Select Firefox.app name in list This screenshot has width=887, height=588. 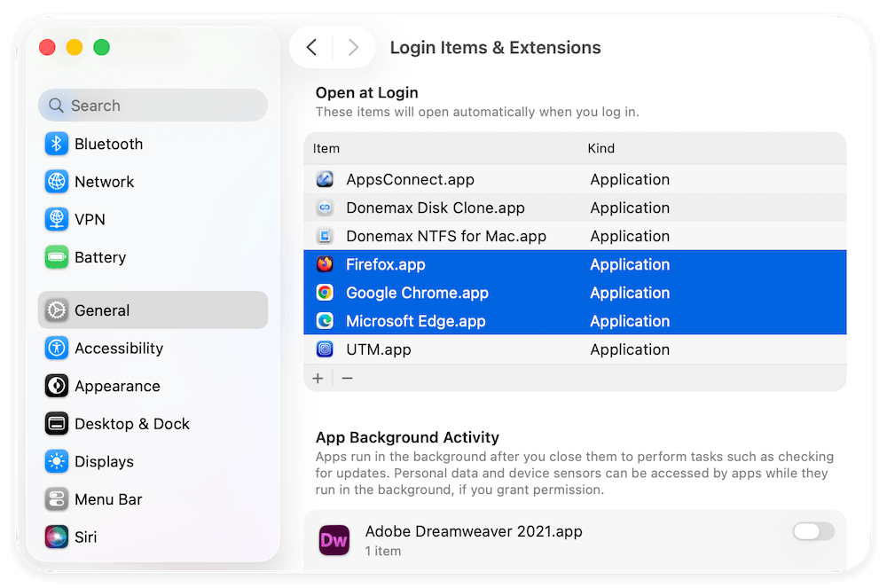point(386,264)
